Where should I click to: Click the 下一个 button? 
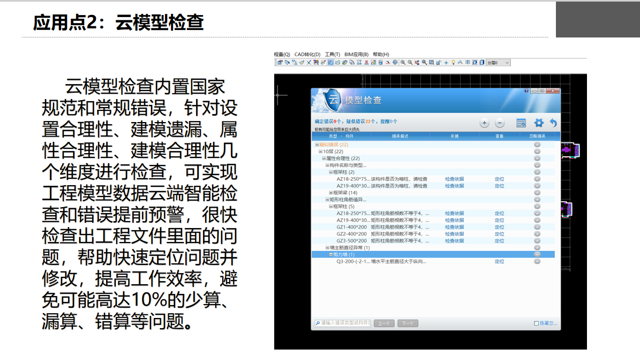coord(408,323)
